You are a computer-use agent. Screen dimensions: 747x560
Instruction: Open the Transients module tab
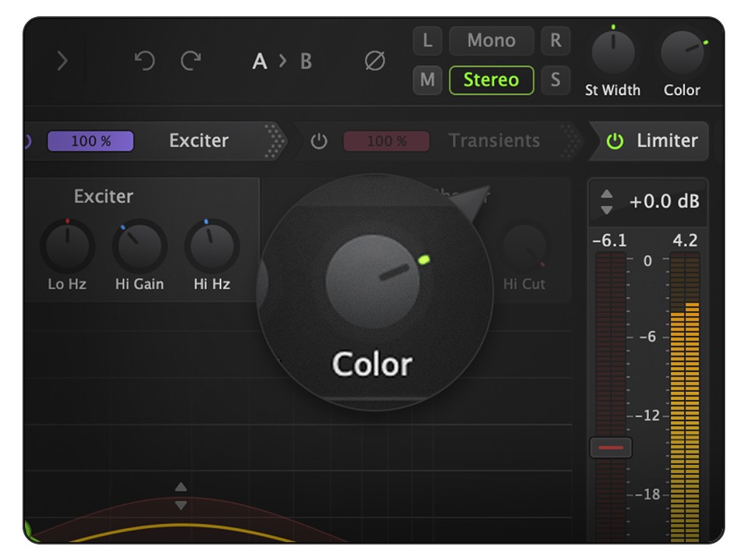(493, 141)
